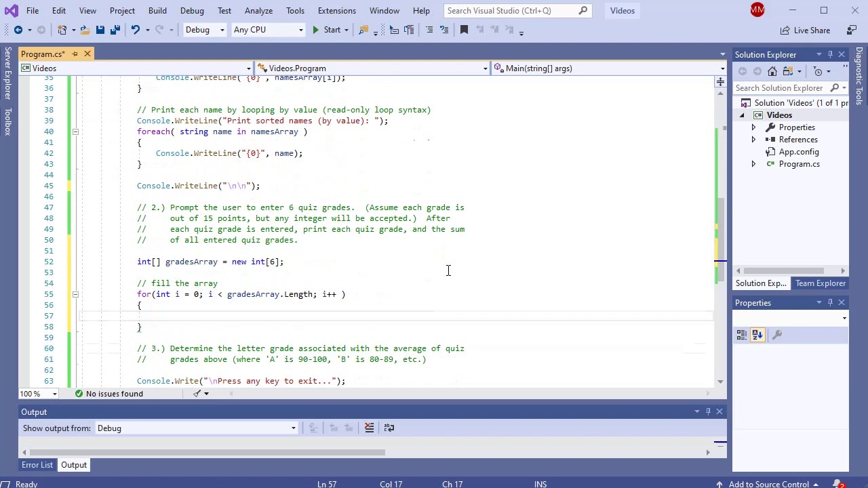Toggle a bookmark with the bookmark icon
The image size is (868, 488).
tap(465, 30)
